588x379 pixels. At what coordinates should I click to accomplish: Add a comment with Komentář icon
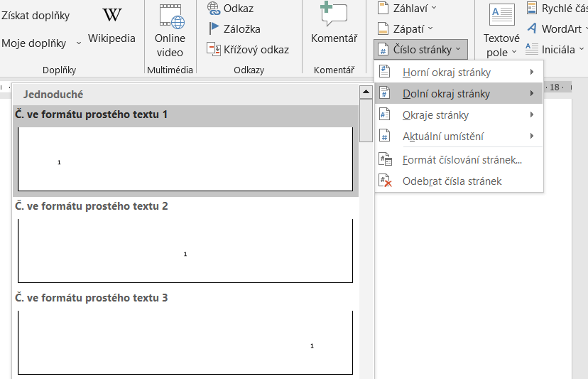tap(334, 15)
